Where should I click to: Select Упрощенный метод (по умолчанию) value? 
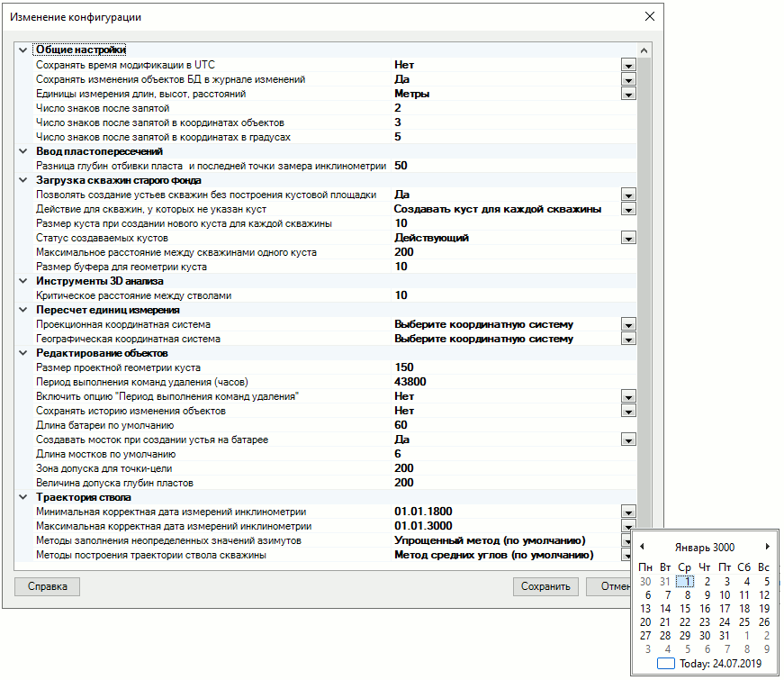[490, 540]
